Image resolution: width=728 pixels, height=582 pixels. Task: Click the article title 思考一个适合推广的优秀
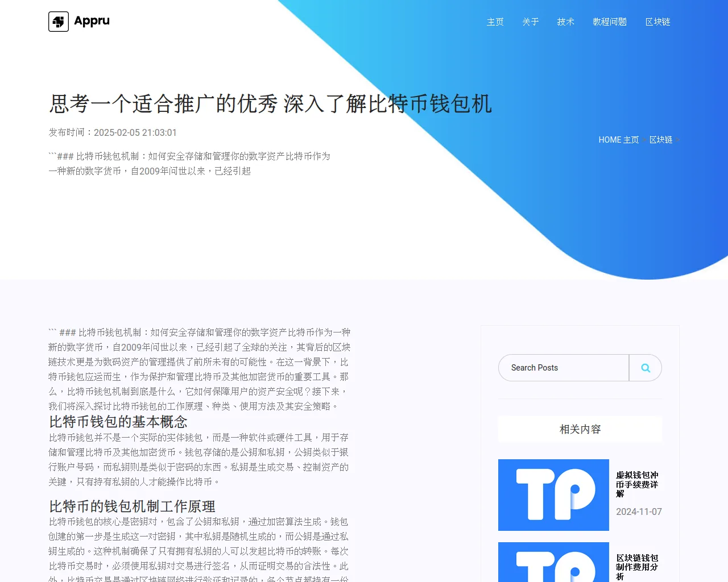click(270, 104)
